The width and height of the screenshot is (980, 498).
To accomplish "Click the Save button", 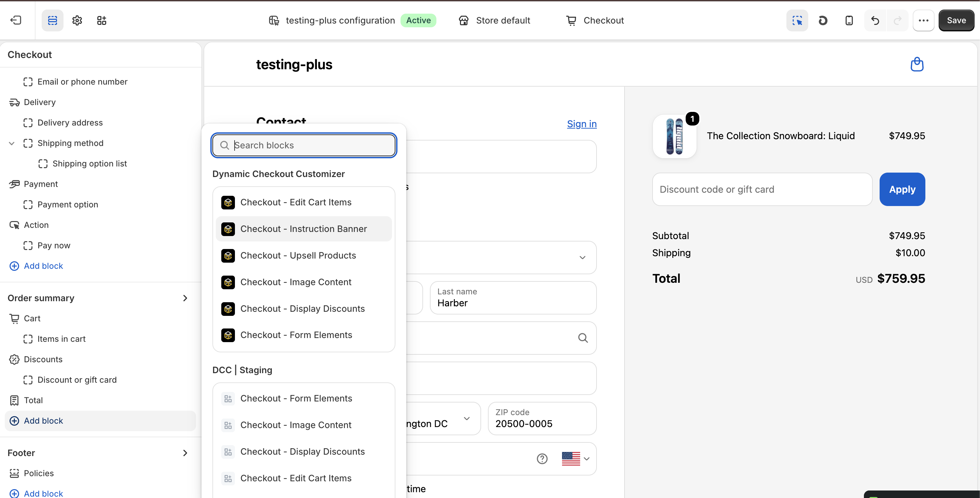I will pyautogui.click(x=956, y=20).
